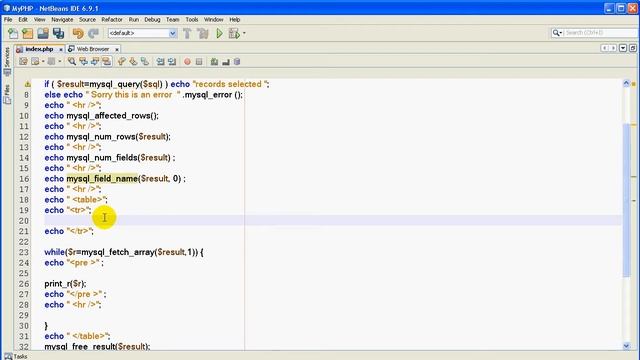The height and width of the screenshot is (360, 640).
Task: Open dropdown arrow beside Back icon
Action: pos(43,62)
